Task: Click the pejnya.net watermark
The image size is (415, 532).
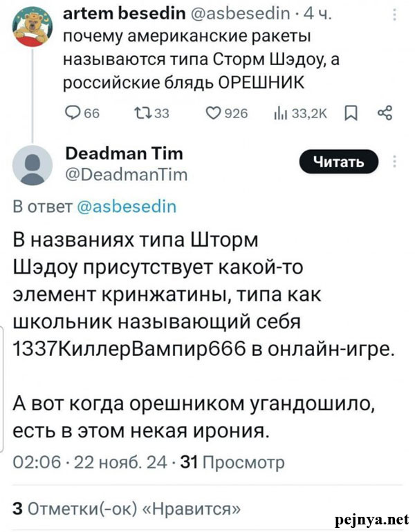Action: [x=372, y=518]
